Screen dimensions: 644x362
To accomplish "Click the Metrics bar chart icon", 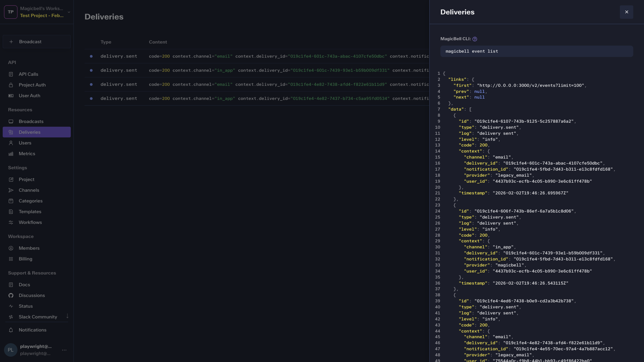I will tap(11, 154).
